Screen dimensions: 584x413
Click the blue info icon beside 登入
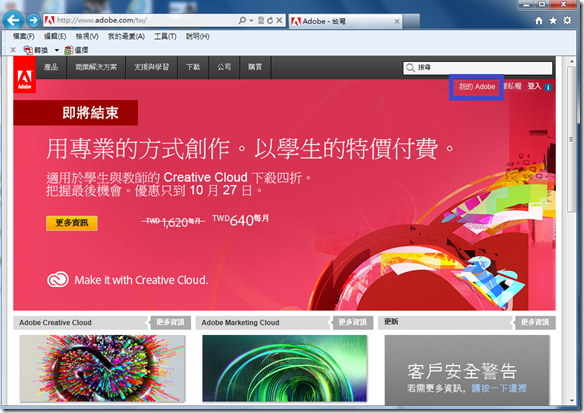point(548,88)
